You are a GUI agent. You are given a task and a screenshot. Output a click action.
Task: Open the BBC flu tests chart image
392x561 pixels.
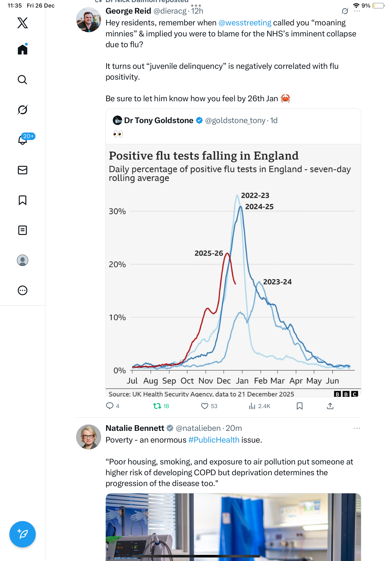click(x=233, y=269)
